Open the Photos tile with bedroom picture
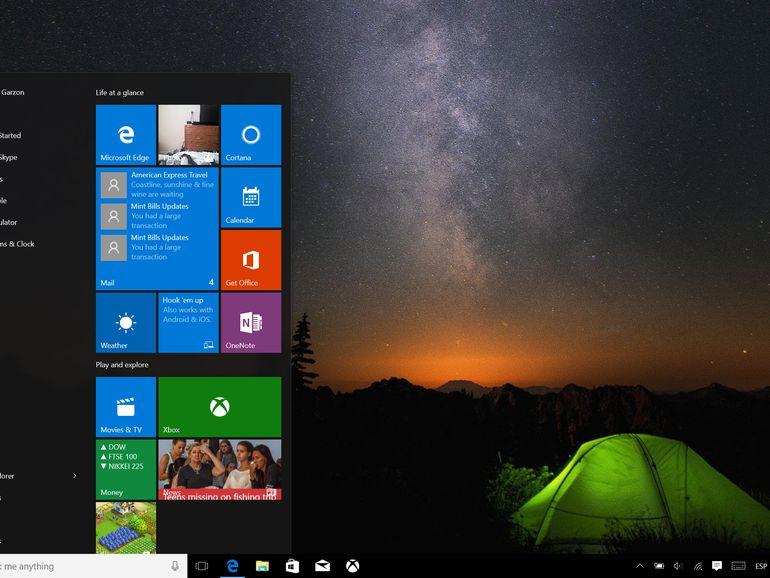 tap(188, 135)
